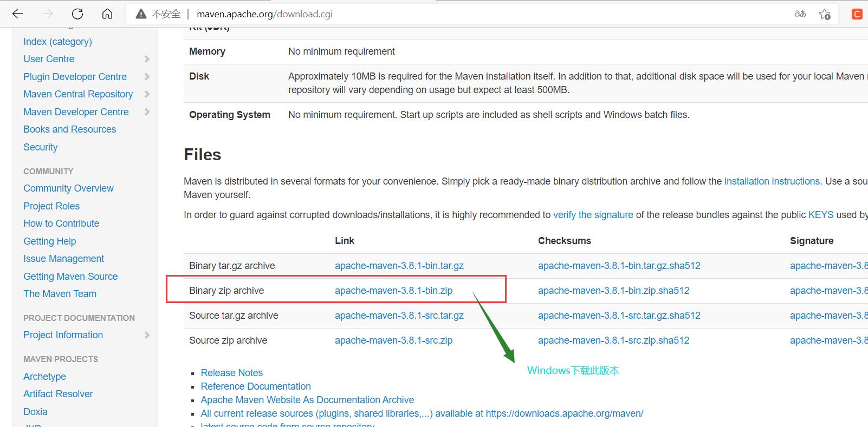Click the Operating System requirement label

(230, 115)
